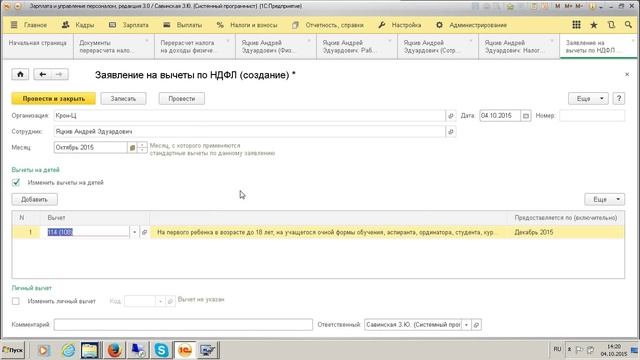
Task: Open Налоги и взносы menu section
Action: coord(247,25)
